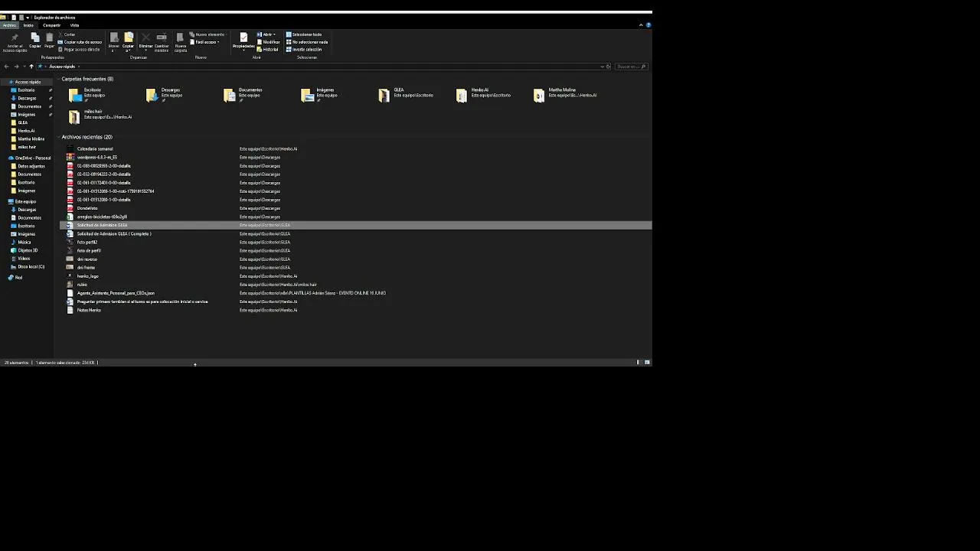Collapse the Archivos recientes group
Viewport: 980px width, 551px height.
pyautogui.click(x=58, y=137)
